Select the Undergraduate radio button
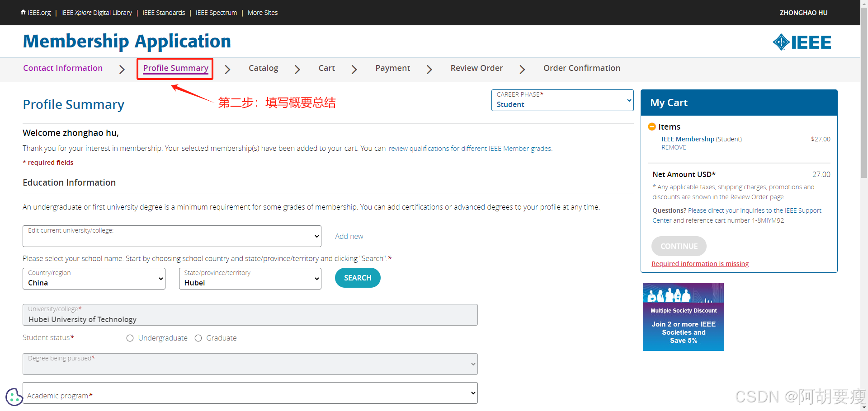The width and height of the screenshot is (868, 411). [x=130, y=338]
